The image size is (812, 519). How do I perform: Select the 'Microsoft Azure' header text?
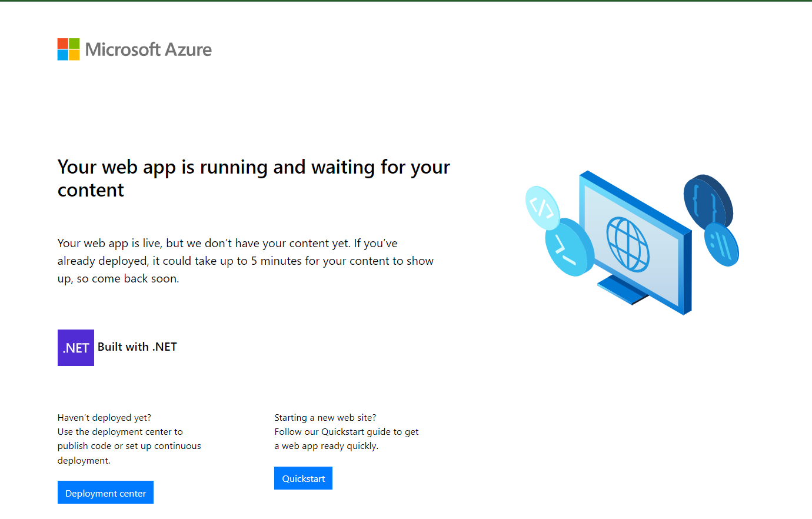pyautogui.click(x=148, y=49)
